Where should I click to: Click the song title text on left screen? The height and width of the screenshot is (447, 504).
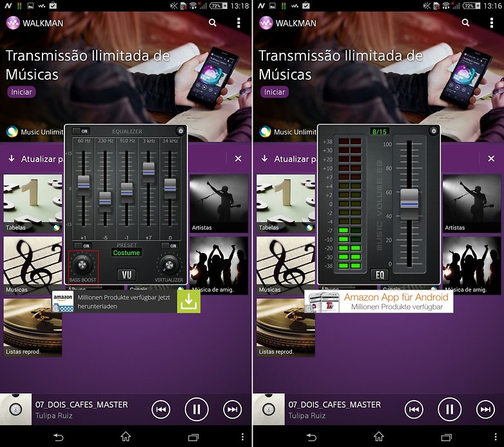click(82, 404)
